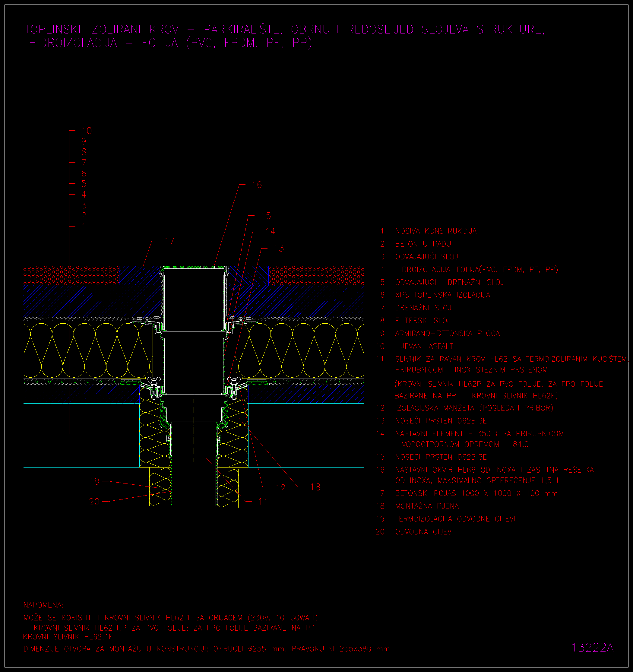Select the text 'FILTERSKI SLOJ'

tap(423, 321)
